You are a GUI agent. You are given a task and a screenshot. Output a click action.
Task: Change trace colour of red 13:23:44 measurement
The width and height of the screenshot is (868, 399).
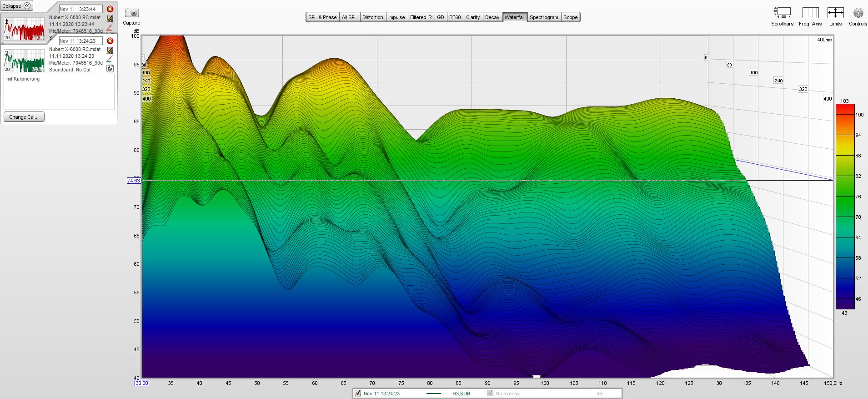click(x=110, y=27)
